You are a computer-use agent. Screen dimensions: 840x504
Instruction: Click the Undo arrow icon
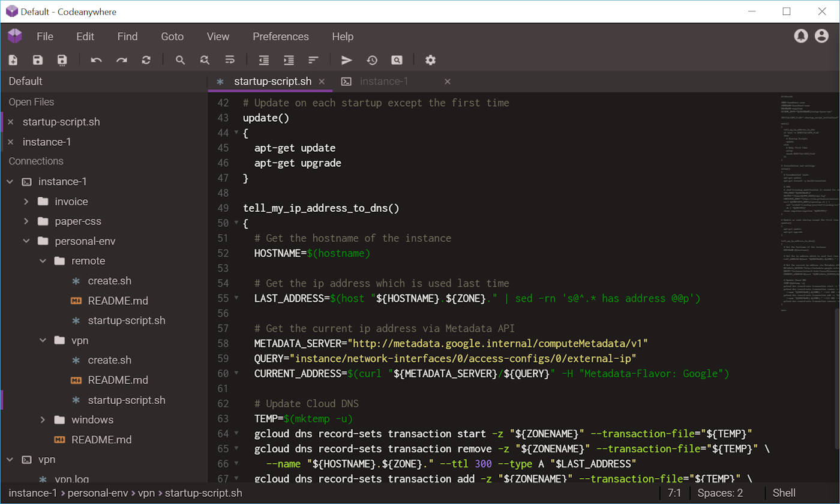tap(97, 60)
